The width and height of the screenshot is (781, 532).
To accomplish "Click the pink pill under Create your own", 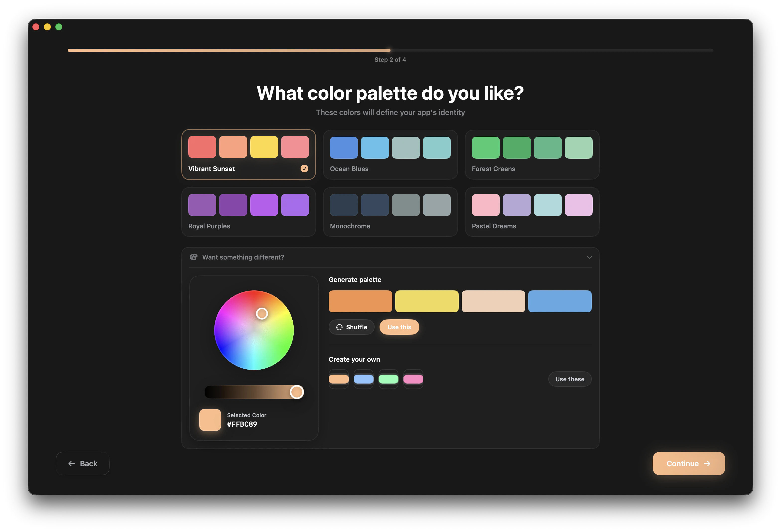I will point(413,379).
